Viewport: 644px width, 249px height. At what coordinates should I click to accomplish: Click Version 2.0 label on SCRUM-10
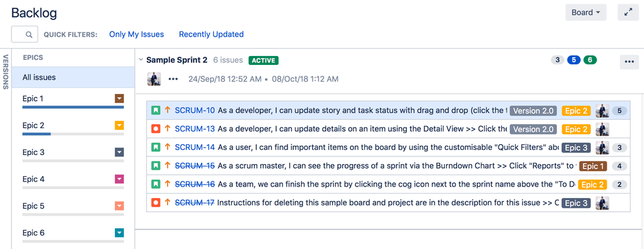(534, 111)
